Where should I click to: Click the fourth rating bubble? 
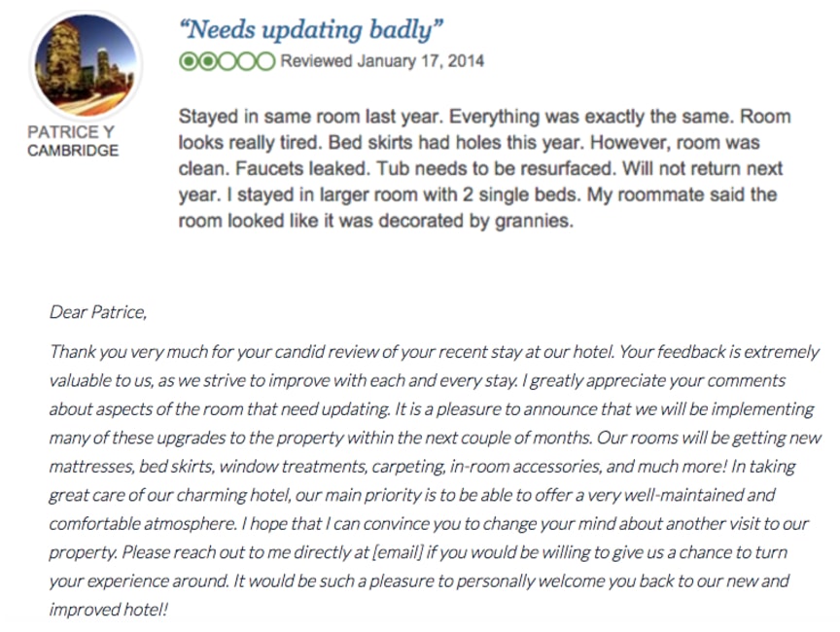coord(246,62)
